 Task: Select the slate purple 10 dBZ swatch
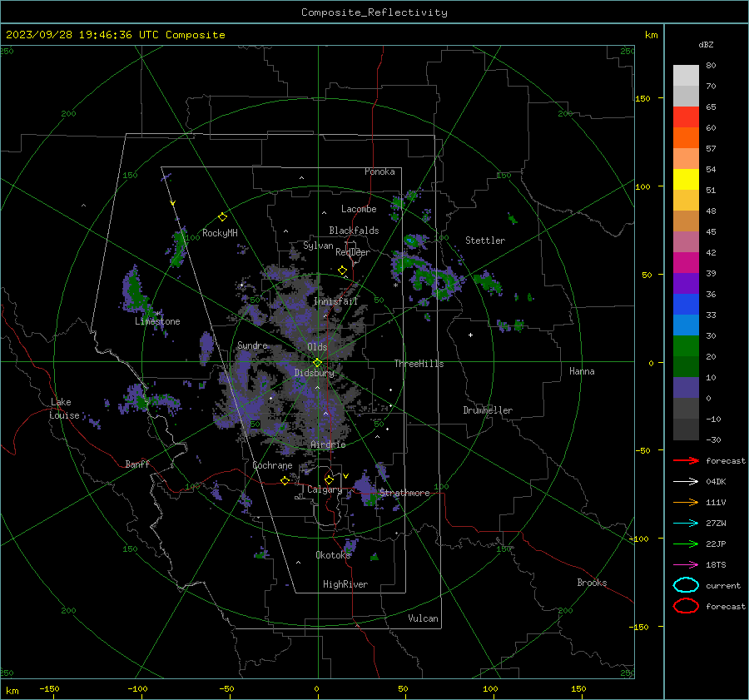pyautogui.click(x=686, y=388)
